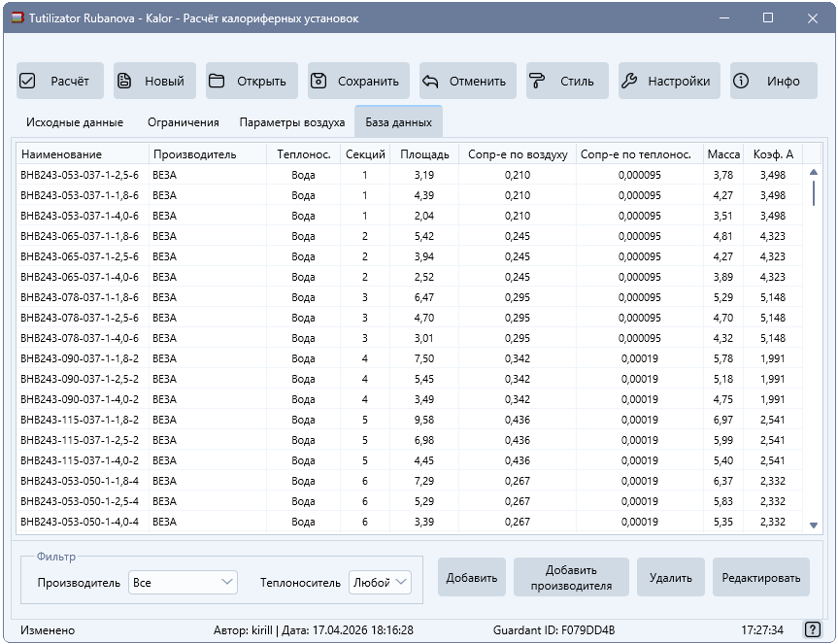Select row ВНВ243-065-037-1-2,5-6

click(x=410, y=256)
